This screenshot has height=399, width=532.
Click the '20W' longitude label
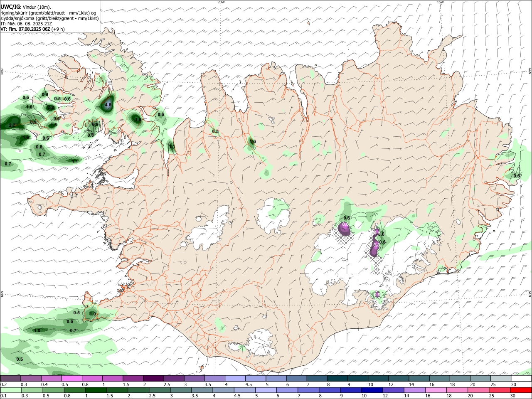221,2
